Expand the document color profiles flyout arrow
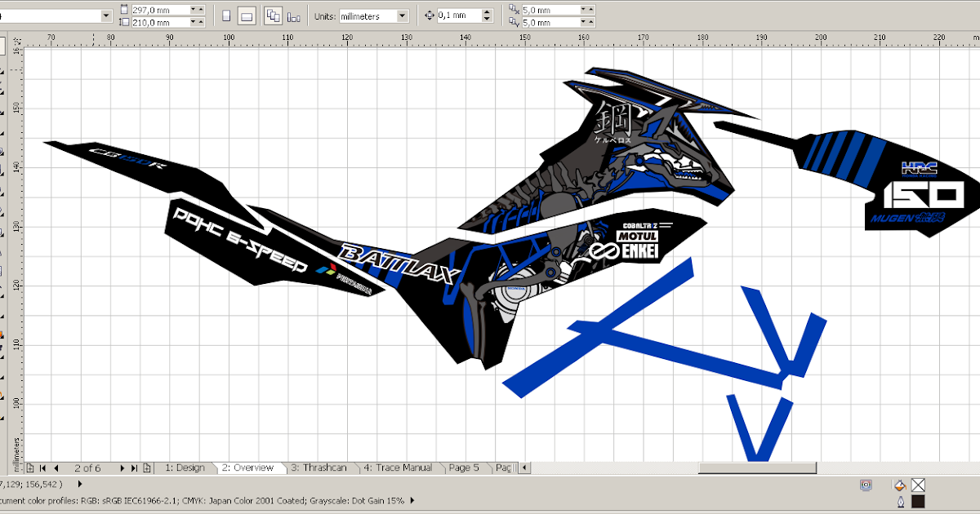 (412, 500)
